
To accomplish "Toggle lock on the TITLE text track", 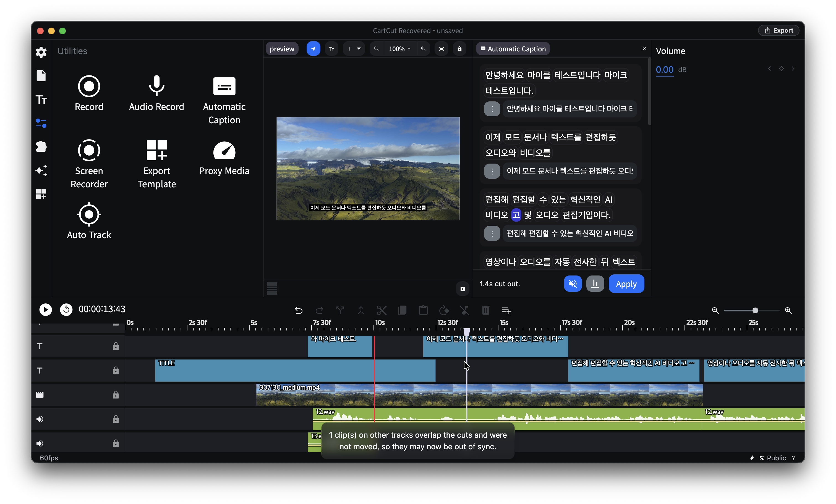I will coord(116,370).
